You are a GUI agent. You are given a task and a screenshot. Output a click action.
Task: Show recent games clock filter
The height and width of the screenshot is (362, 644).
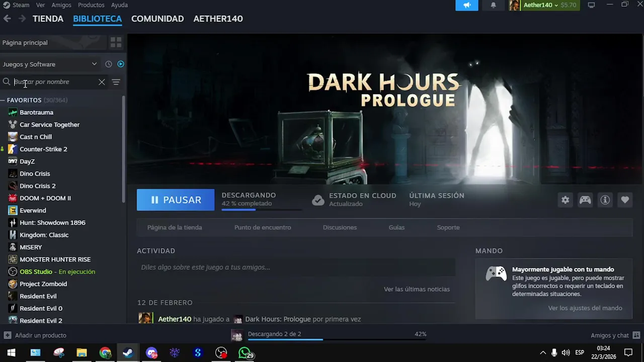tap(108, 64)
